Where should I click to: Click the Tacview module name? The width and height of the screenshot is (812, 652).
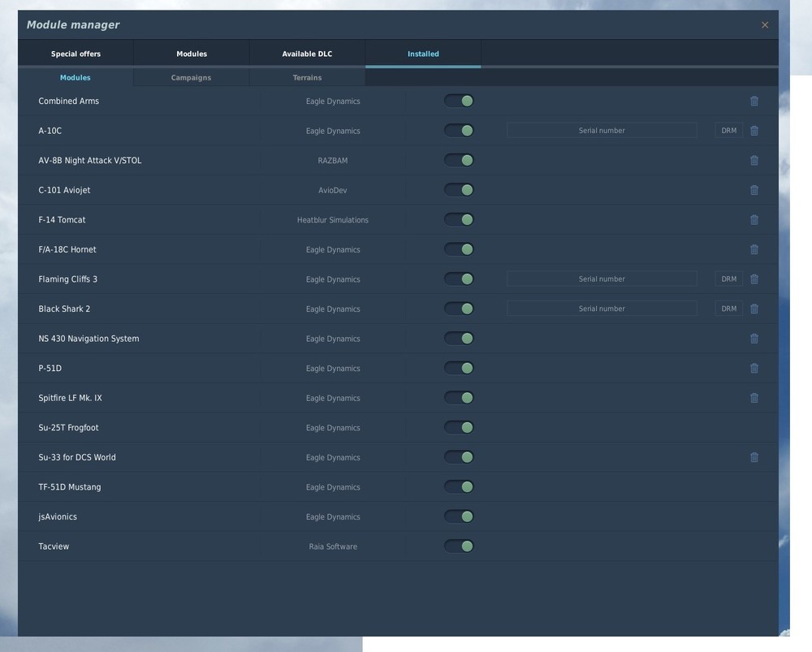point(54,546)
